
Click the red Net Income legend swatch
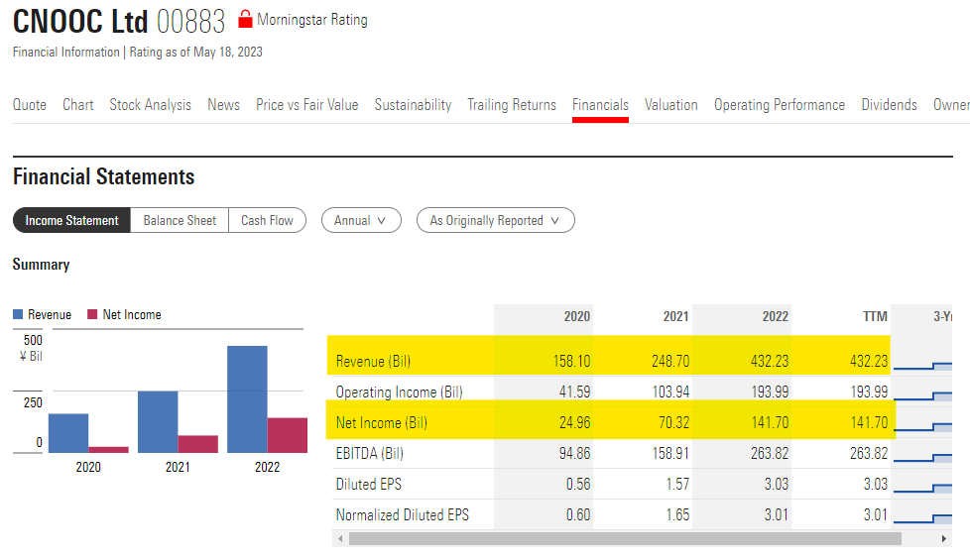[x=92, y=314]
